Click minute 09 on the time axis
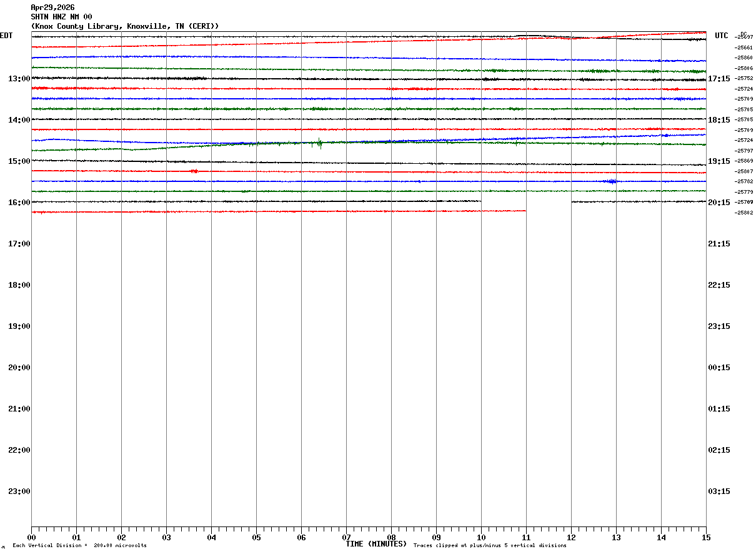 [436, 538]
